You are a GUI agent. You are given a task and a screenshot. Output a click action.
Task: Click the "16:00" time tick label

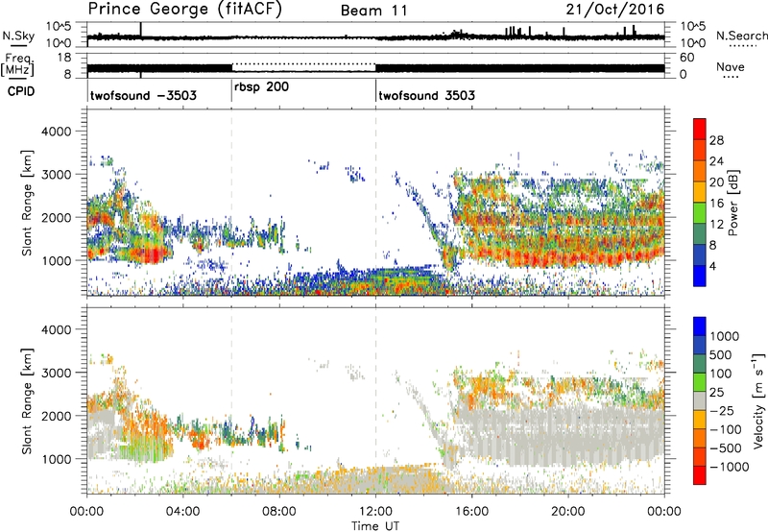[x=471, y=512]
